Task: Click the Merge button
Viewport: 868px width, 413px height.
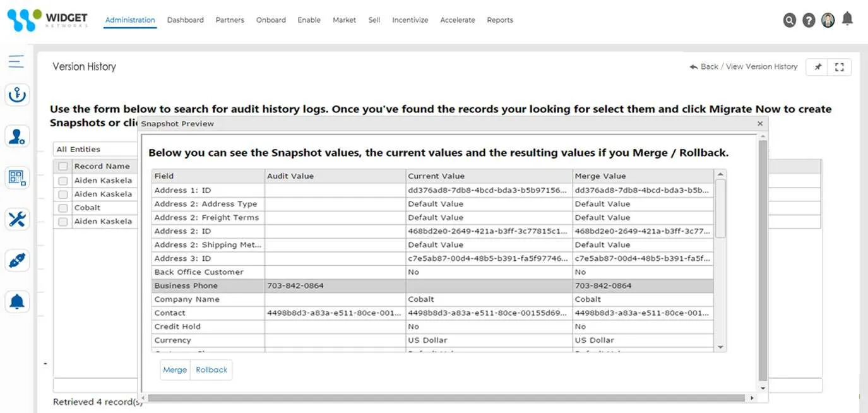Action: point(175,370)
